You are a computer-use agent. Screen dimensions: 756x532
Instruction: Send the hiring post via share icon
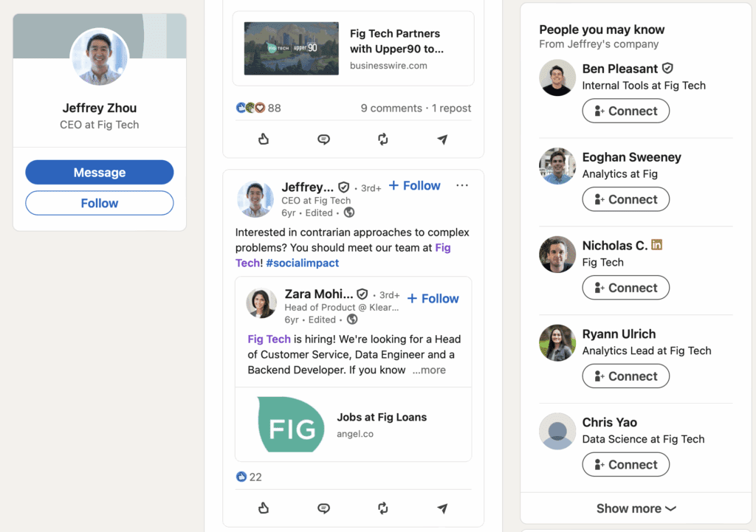pyautogui.click(x=442, y=508)
